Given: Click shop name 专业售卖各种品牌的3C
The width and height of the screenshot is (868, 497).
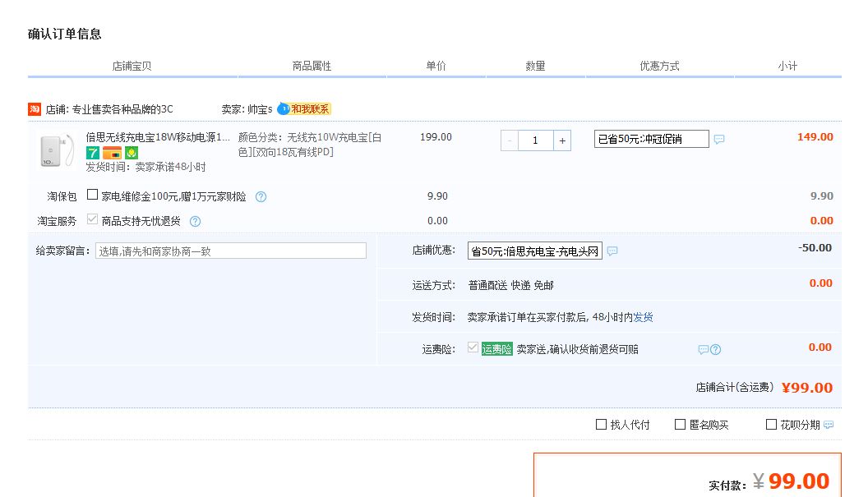Looking at the screenshot, I should 122,109.
